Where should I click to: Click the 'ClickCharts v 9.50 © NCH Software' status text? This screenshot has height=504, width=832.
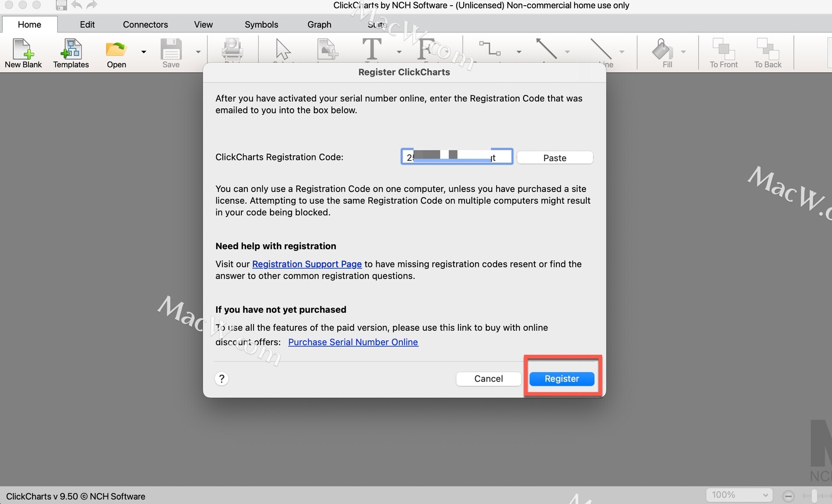coord(75,496)
